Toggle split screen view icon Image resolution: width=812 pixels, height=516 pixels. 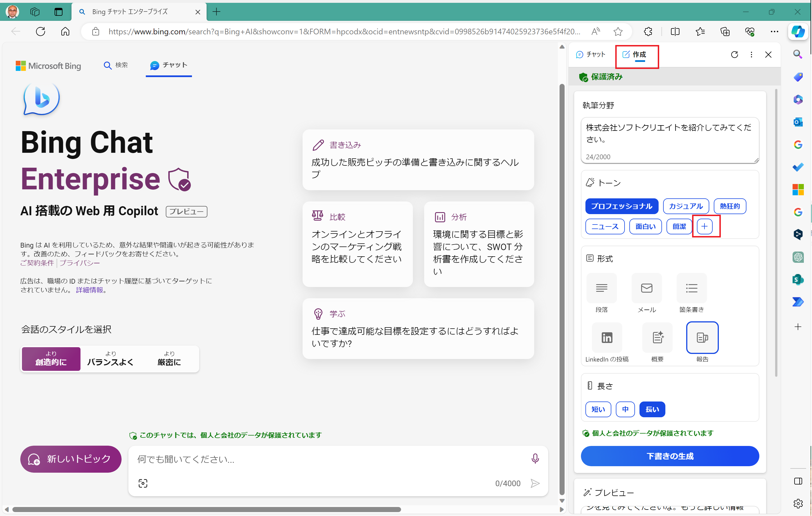(675, 32)
